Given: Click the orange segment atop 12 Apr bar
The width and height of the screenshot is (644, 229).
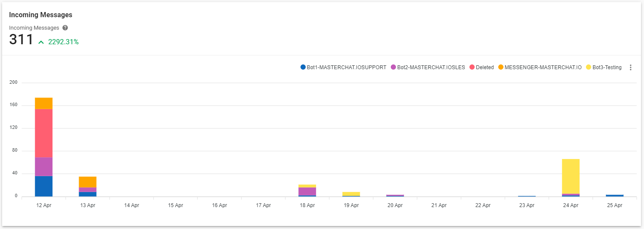Looking at the screenshot, I should [44, 104].
